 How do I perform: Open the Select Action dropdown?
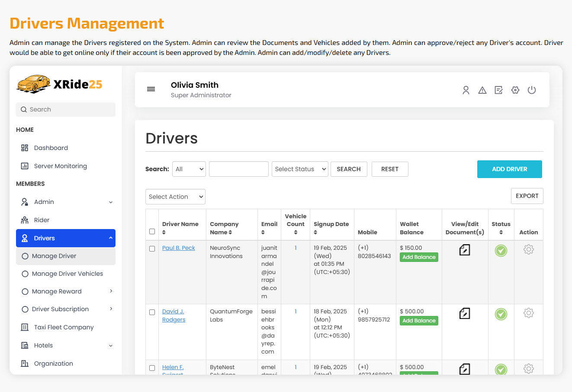tap(175, 197)
